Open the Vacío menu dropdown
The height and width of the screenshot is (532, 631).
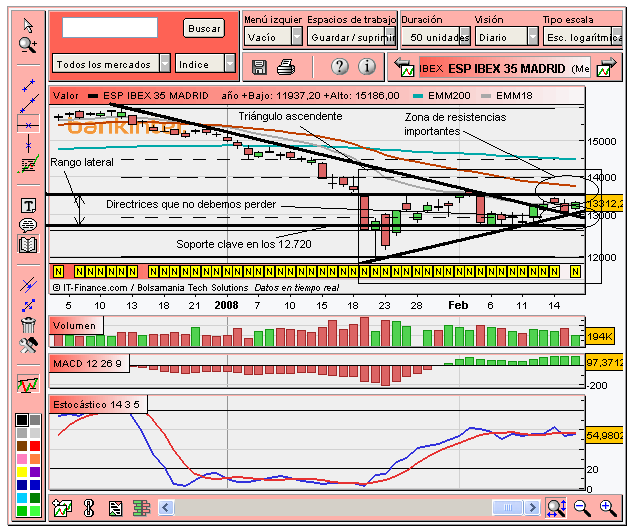(x=273, y=37)
